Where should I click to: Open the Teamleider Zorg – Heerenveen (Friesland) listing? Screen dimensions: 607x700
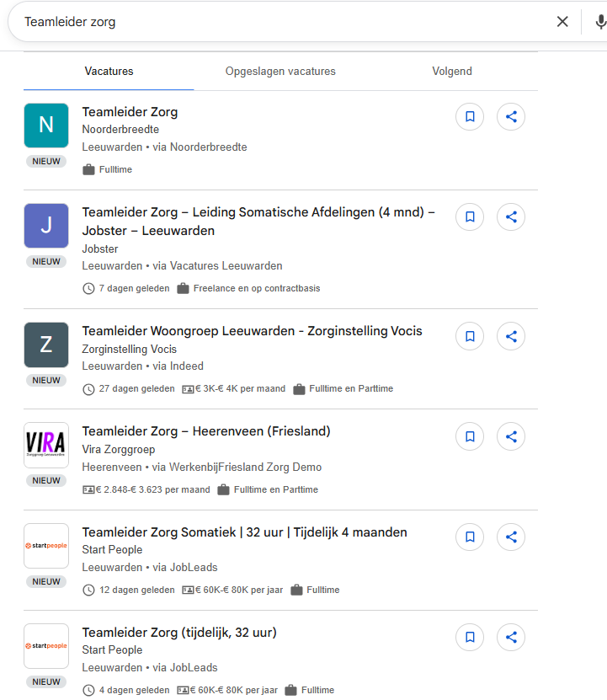(206, 431)
